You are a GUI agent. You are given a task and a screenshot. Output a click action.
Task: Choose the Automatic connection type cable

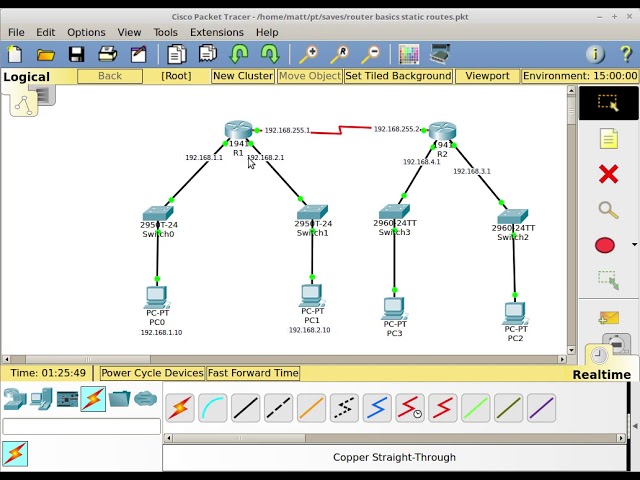tap(180, 408)
